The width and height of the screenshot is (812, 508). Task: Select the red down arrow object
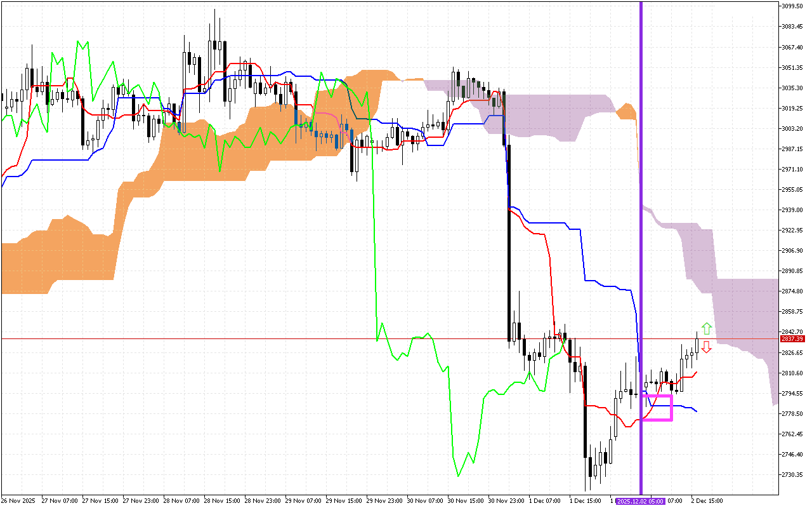coord(705,348)
